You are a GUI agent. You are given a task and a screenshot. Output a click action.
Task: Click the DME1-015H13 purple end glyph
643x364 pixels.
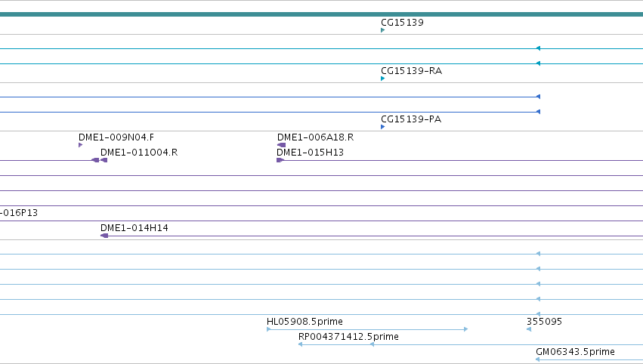click(280, 160)
